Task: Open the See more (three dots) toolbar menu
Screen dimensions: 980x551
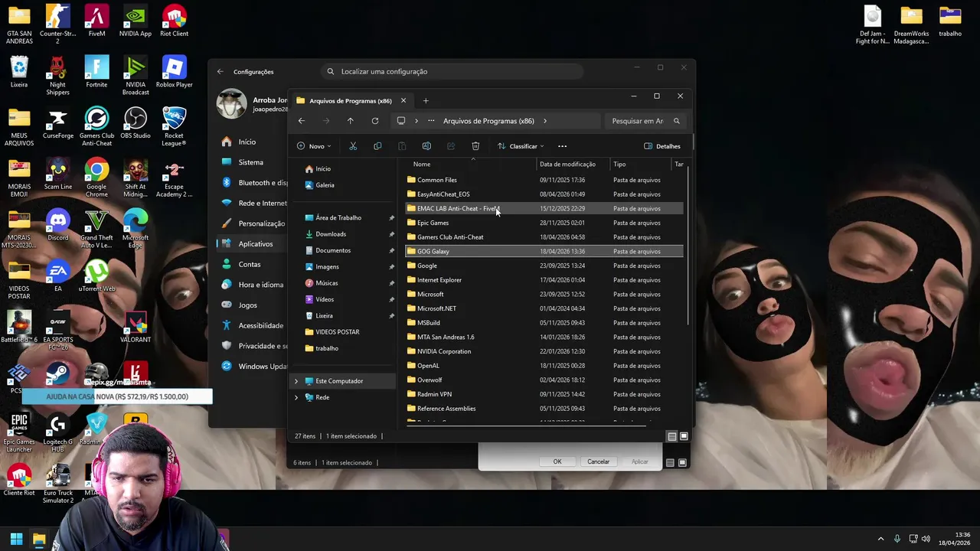Action: pyautogui.click(x=563, y=146)
